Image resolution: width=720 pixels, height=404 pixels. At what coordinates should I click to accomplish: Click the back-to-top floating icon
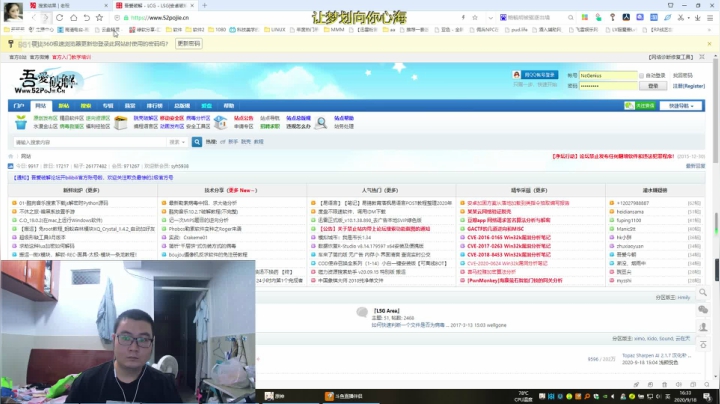click(x=703, y=344)
